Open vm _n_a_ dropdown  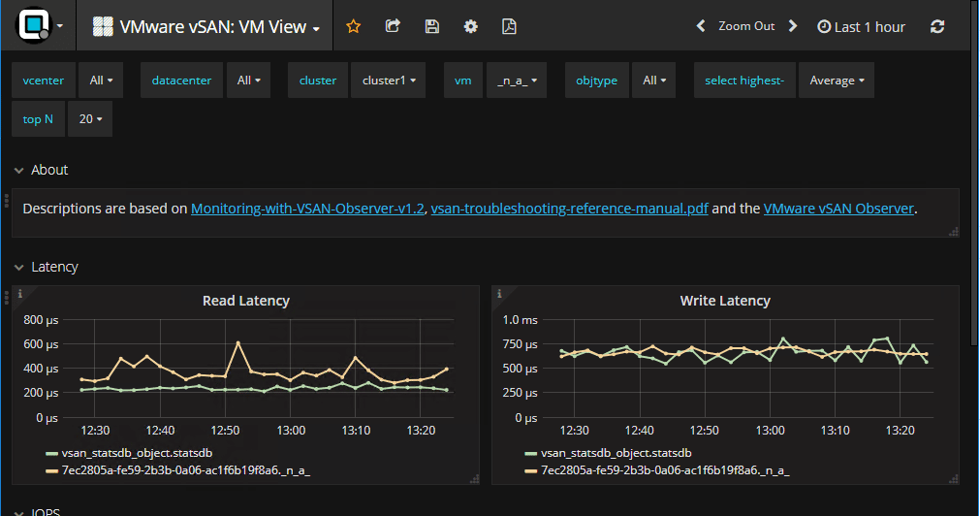point(517,81)
